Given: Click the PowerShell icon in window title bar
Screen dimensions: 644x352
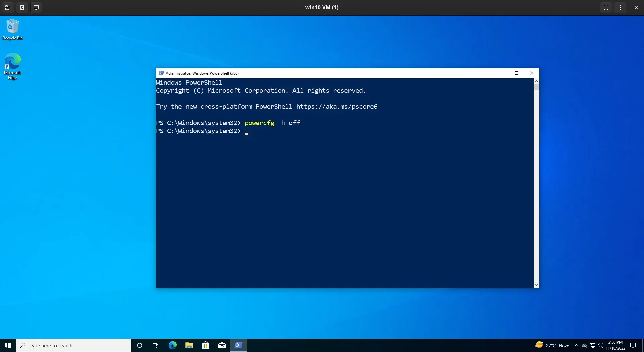Looking at the screenshot, I should [x=161, y=73].
